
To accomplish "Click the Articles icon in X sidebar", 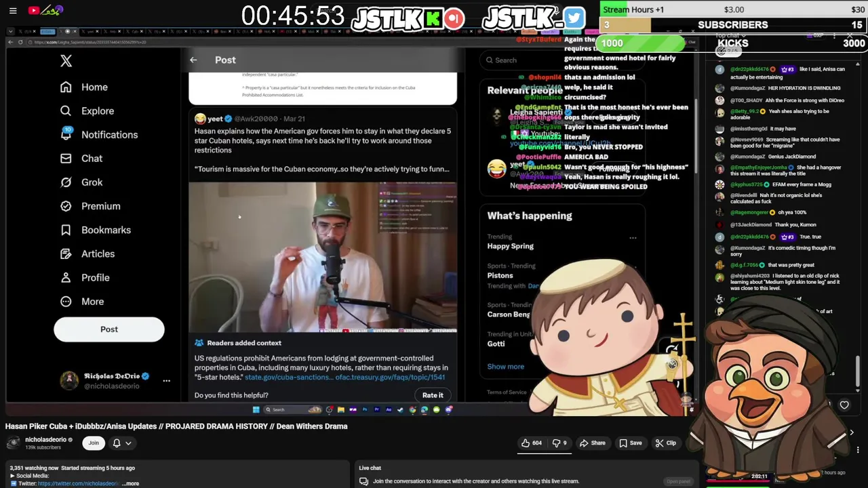I will tap(66, 253).
